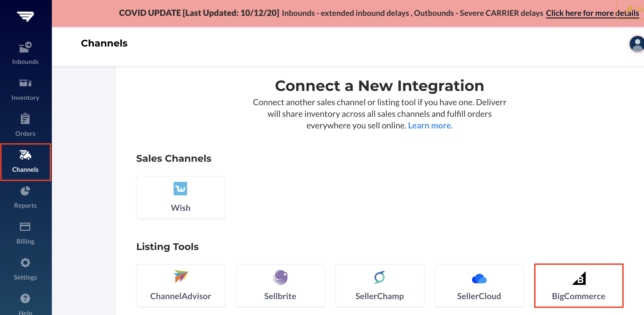Click the ChannelAdvisor logo icon
The image size is (644, 315).
pyautogui.click(x=181, y=277)
